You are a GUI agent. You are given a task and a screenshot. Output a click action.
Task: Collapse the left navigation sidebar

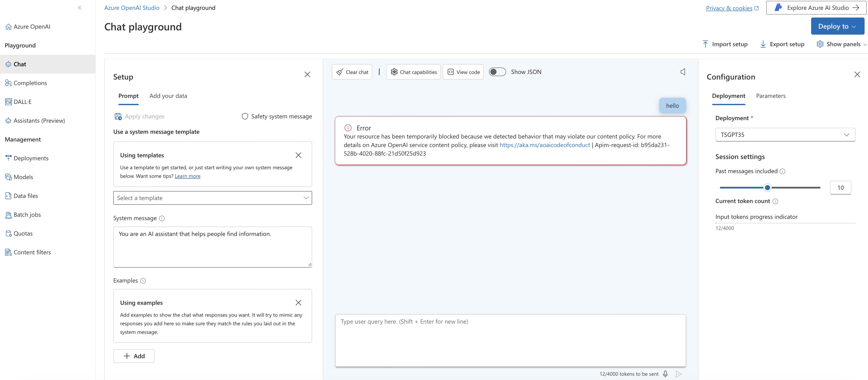click(80, 8)
